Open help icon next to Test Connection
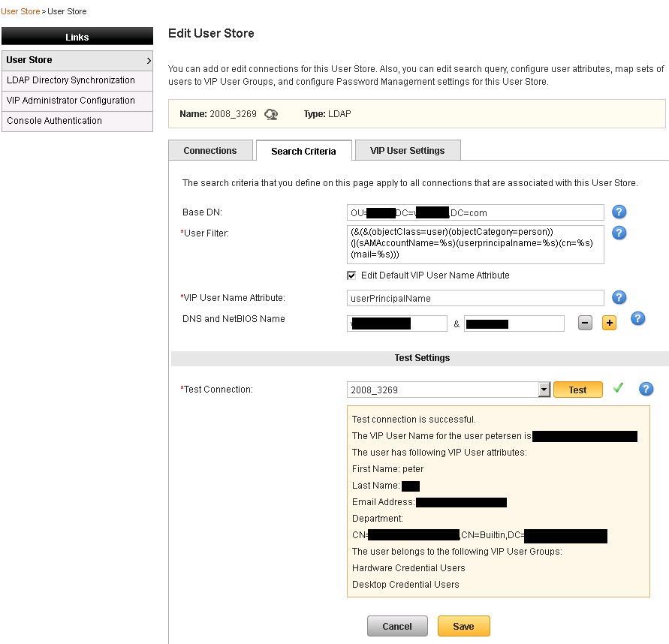 click(x=646, y=389)
